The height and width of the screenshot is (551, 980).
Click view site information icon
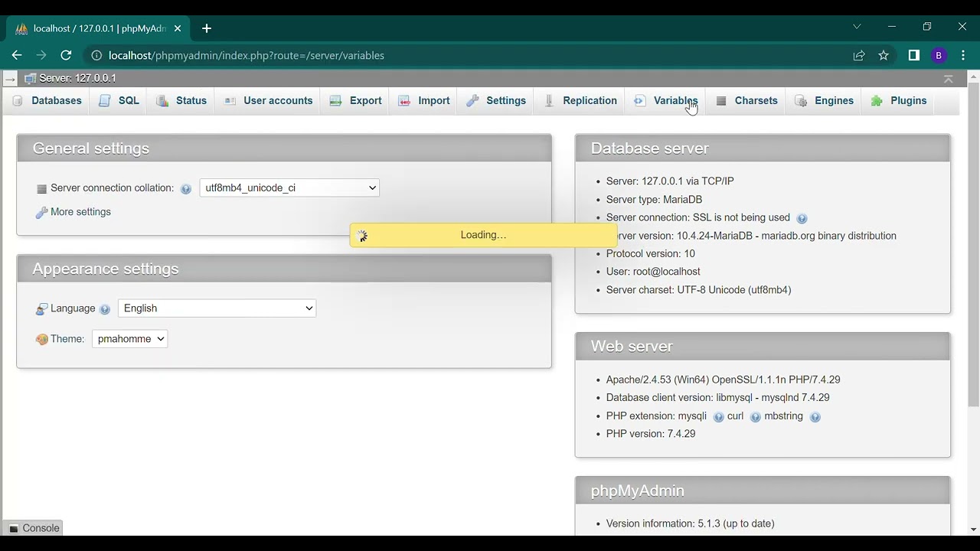[x=96, y=55]
